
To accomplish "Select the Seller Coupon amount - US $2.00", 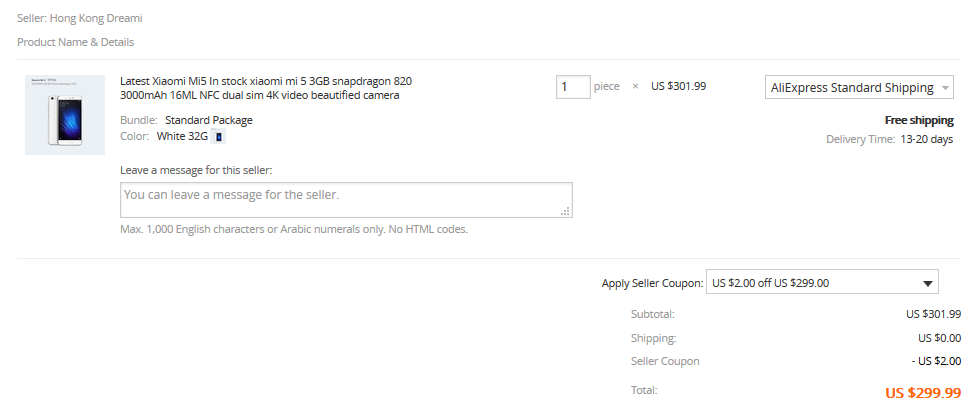I will point(936,361).
